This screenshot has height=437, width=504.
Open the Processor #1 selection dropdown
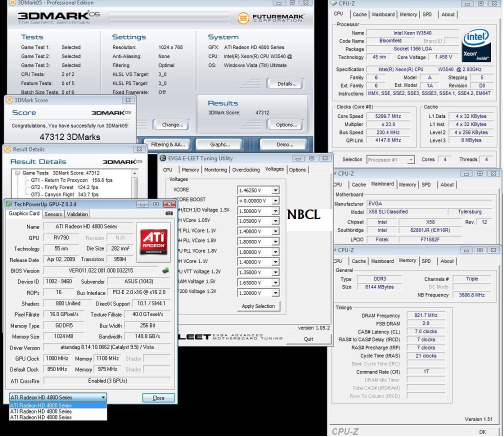point(410,159)
